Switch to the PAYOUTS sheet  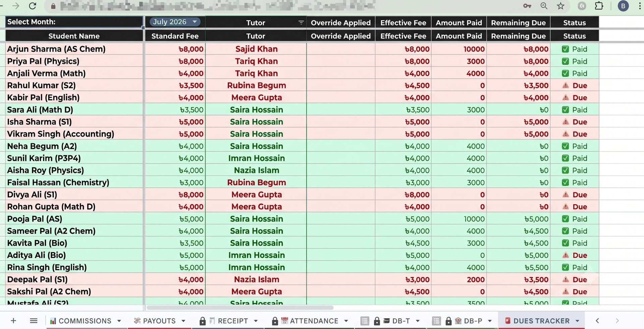[159, 321]
